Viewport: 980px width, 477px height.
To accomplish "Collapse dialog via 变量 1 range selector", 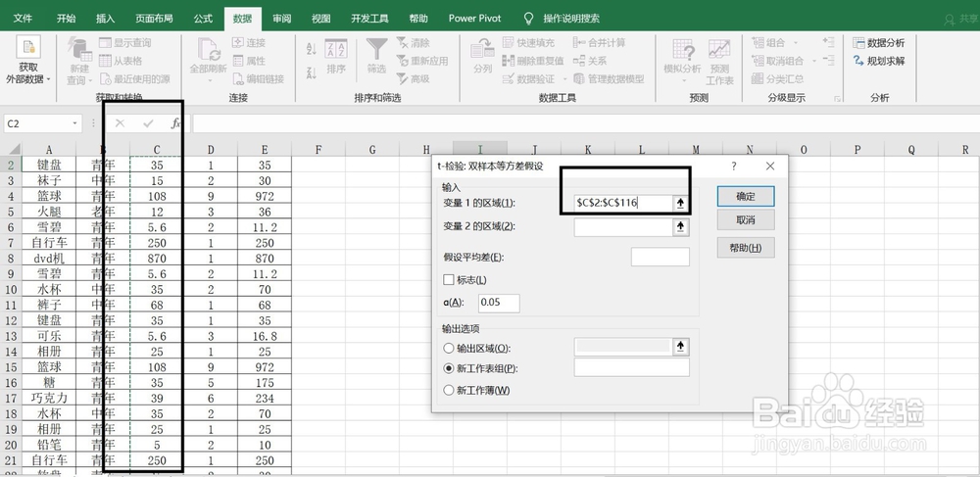I will click(x=681, y=203).
